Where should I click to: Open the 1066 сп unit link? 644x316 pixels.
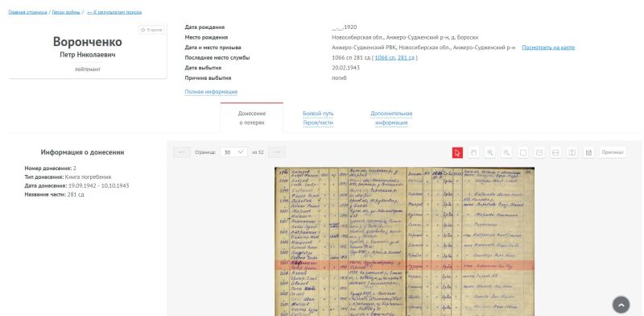[x=385, y=58]
